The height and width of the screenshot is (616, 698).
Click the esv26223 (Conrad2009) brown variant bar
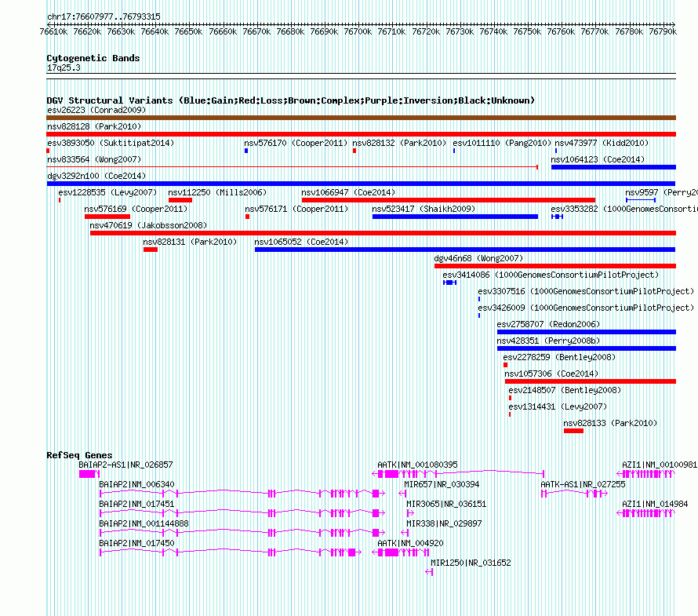coord(361,118)
